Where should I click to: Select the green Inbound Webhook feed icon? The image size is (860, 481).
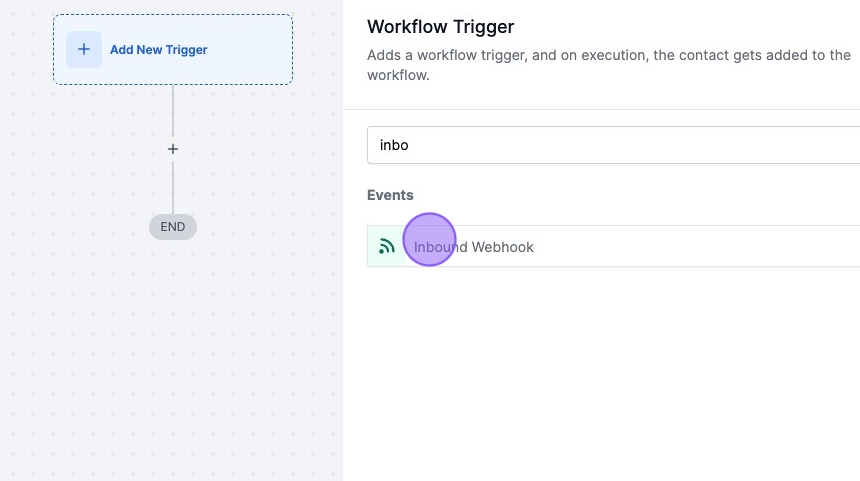(x=387, y=246)
